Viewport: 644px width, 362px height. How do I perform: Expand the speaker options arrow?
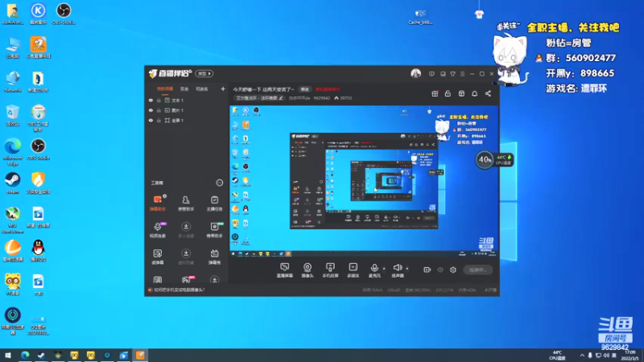(x=407, y=269)
